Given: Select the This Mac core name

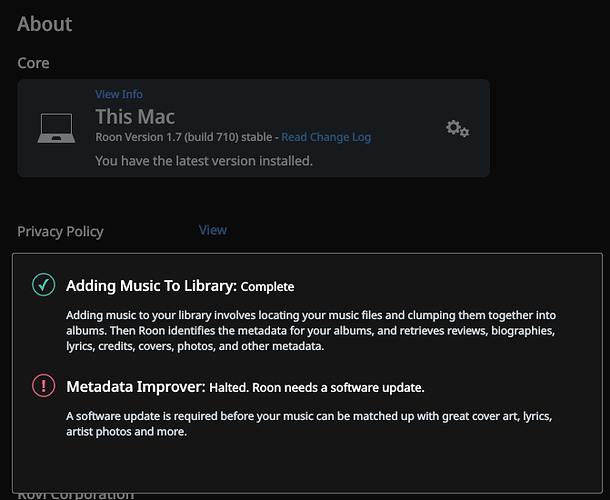Looking at the screenshot, I should pos(135,116).
